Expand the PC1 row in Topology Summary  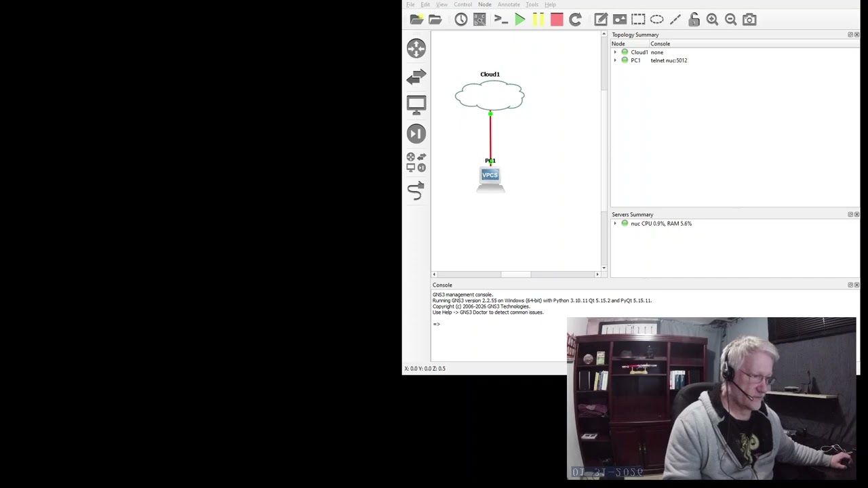pos(615,60)
